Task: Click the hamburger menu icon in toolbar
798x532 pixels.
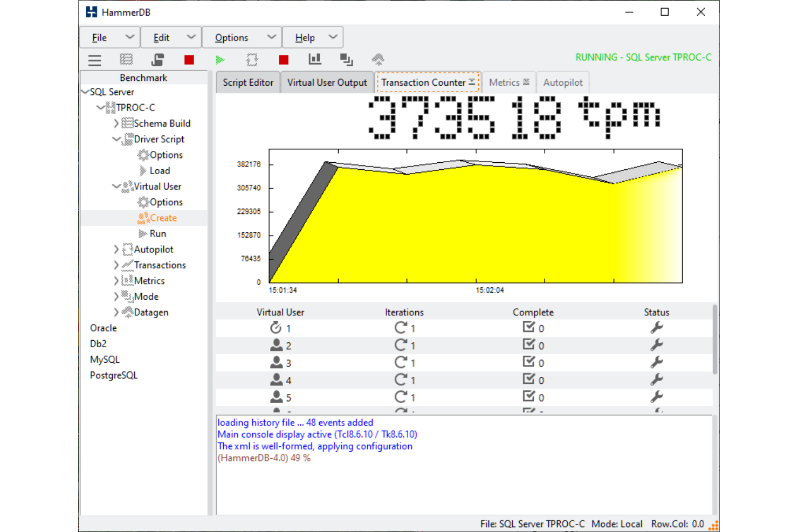Action: pos(95,60)
